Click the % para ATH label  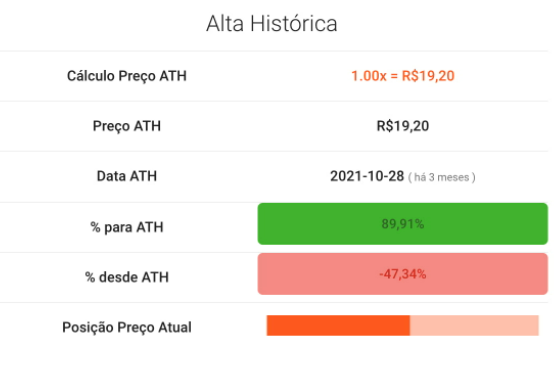[127, 227]
